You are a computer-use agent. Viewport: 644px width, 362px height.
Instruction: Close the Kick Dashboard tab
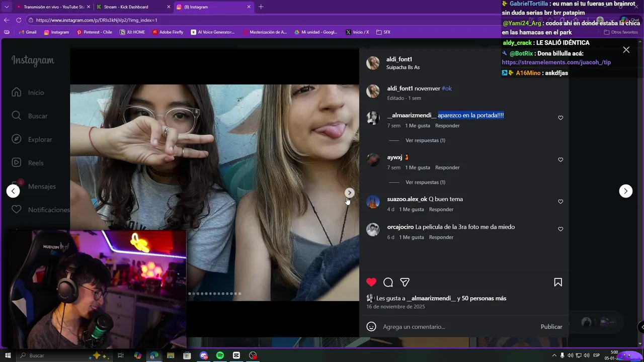coord(168,7)
